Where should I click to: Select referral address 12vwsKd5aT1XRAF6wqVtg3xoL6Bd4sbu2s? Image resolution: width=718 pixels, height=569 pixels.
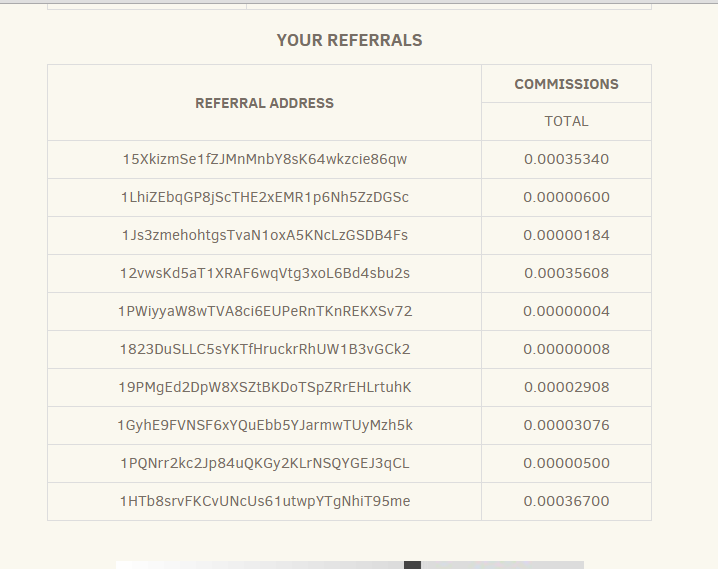click(x=265, y=274)
